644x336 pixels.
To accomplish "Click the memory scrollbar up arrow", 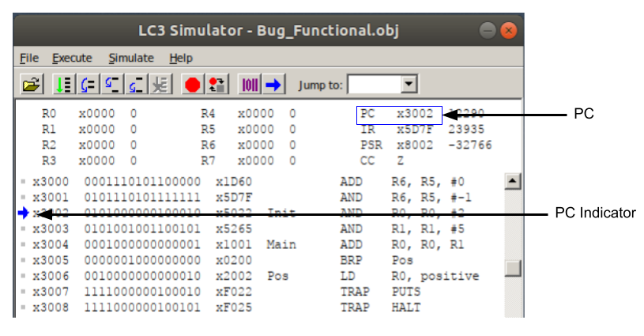I will pos(513,181).
